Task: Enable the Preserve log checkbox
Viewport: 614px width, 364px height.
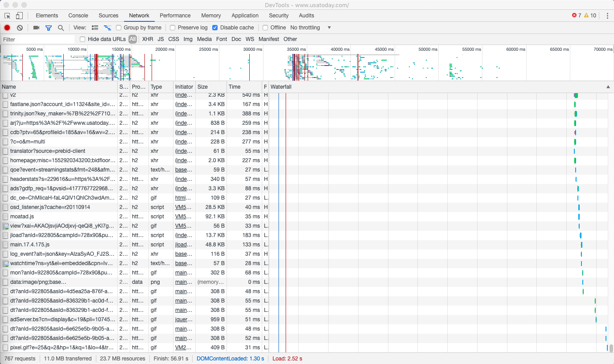Action: click(x=173, y=28)
